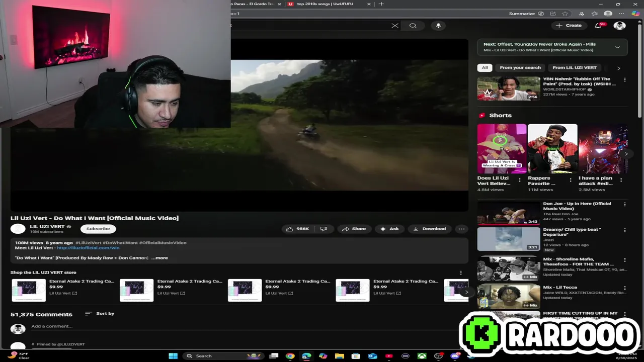644x362 pixels.
Task: Open options for Don Joe video
Action: click(x=625, y=205)
